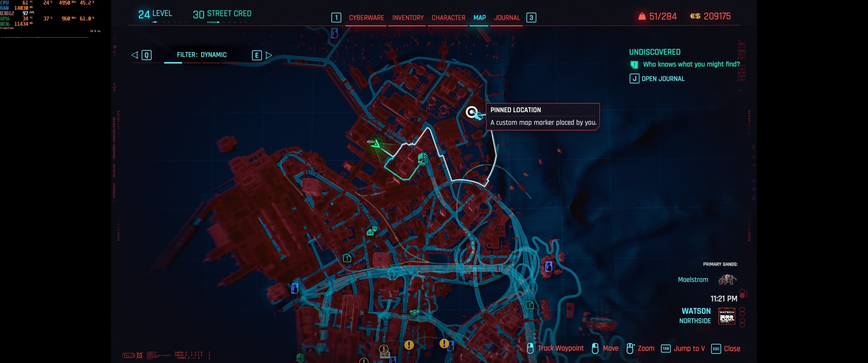This screenshot has height=363, width=868.
Task: Click the 97 FPS overlay readout
Action: pos(28,13)
